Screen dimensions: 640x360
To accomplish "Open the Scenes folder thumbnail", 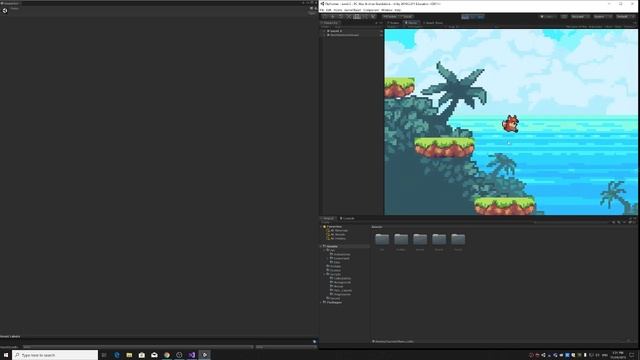I will [x=420, y=240].
